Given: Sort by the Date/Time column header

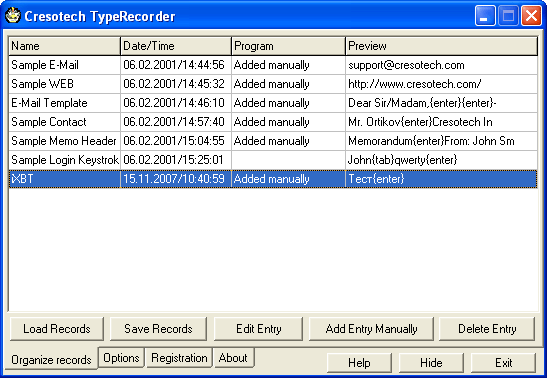Looking at the screenshot, I should coord(176,46).
